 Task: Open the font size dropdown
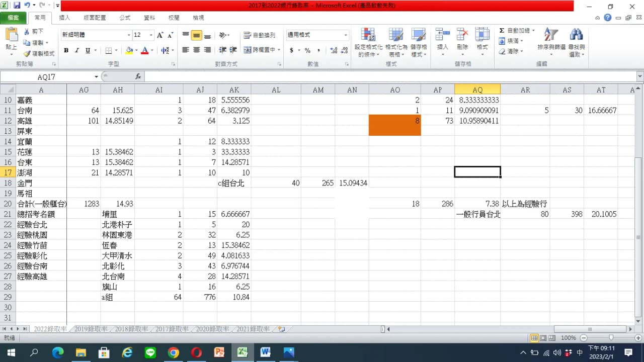pyautogui.click(x=151, y=35)
